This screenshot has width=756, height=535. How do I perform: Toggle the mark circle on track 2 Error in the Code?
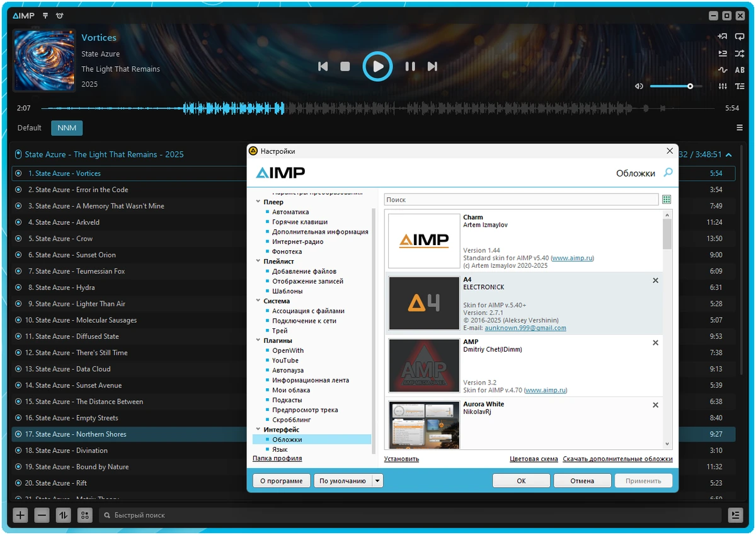point(18,190)
